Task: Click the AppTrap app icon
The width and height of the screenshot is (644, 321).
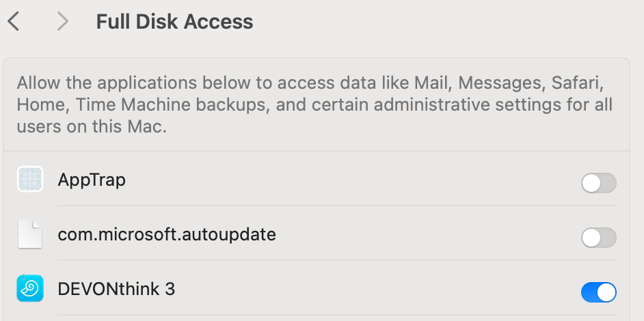Action: pyautogui.click(x=30, y=180)
